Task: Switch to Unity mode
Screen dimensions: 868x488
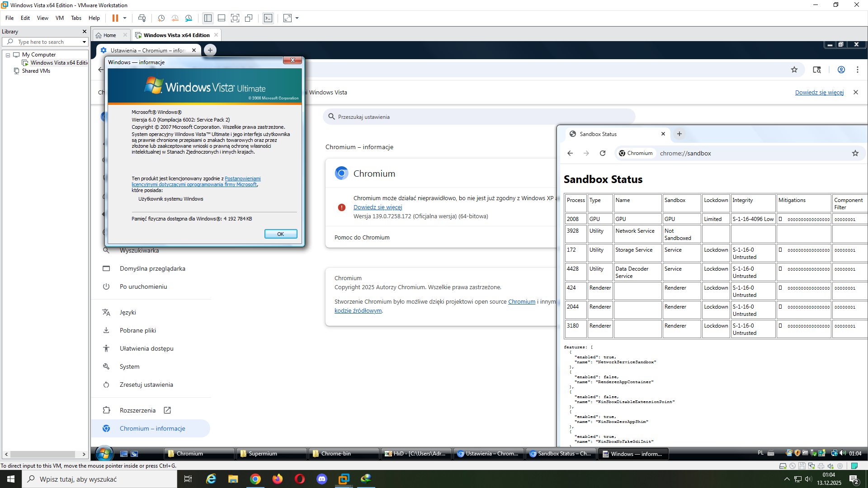Action: tap(249, 18)
